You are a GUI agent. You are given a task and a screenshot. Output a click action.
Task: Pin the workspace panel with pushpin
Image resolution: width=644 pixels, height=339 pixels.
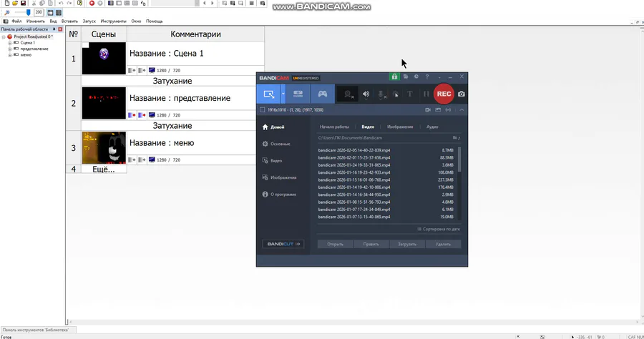pos(54,29)
